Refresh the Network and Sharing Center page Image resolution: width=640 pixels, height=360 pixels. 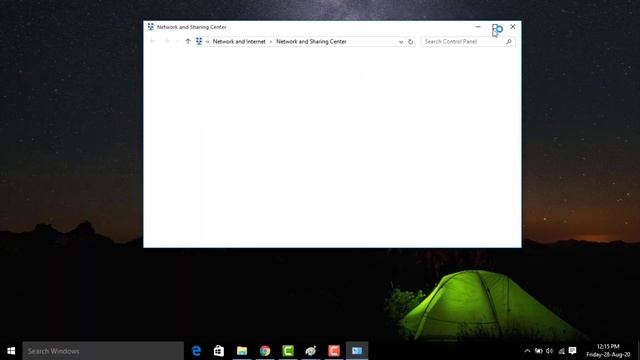click(410, 42)
